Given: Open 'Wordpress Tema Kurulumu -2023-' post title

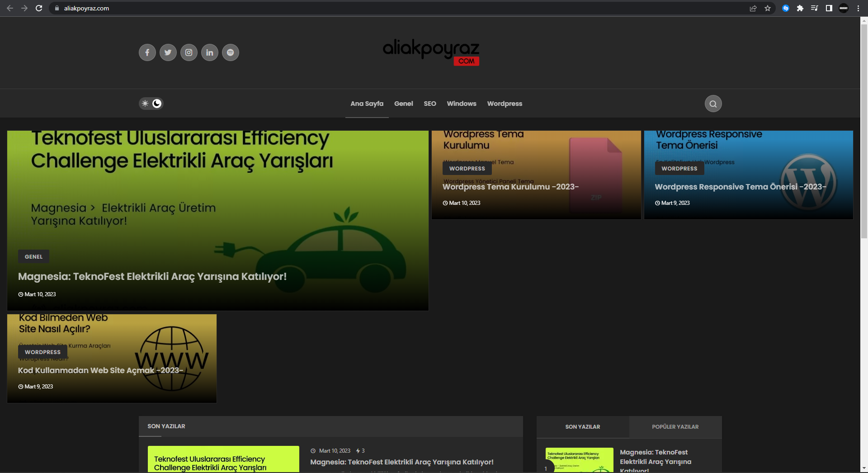Looking at the screenshot, I should 510,187.
